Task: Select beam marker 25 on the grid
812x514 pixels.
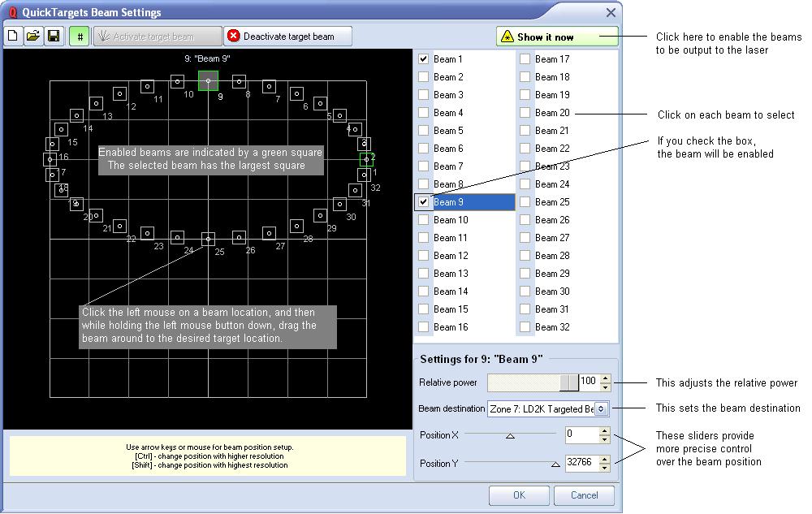Action: (x=208, y=239)
